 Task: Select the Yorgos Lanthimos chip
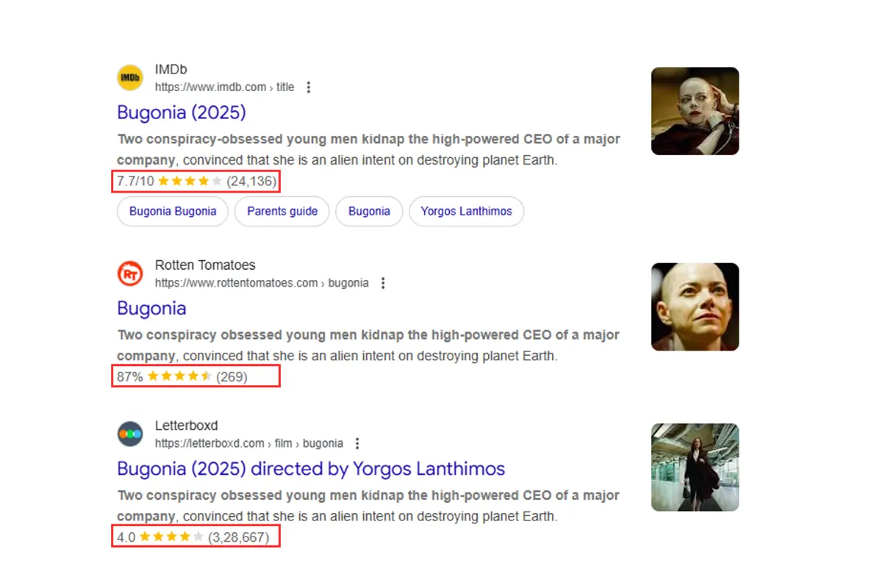coord(466,212)
